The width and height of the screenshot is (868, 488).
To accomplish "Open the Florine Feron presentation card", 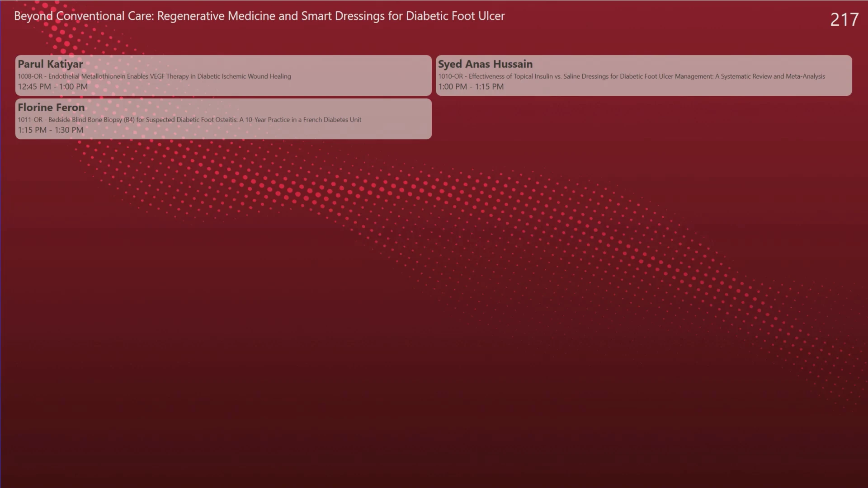I will [x=223, y=119].
